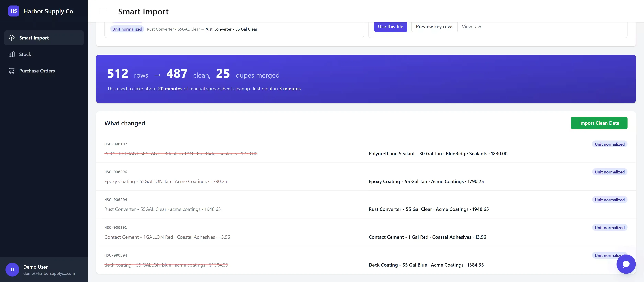Click struck-through Rust Converter acme coatings 1948.65
This screenshot has height=282, width=644.
tap(162, 209)
